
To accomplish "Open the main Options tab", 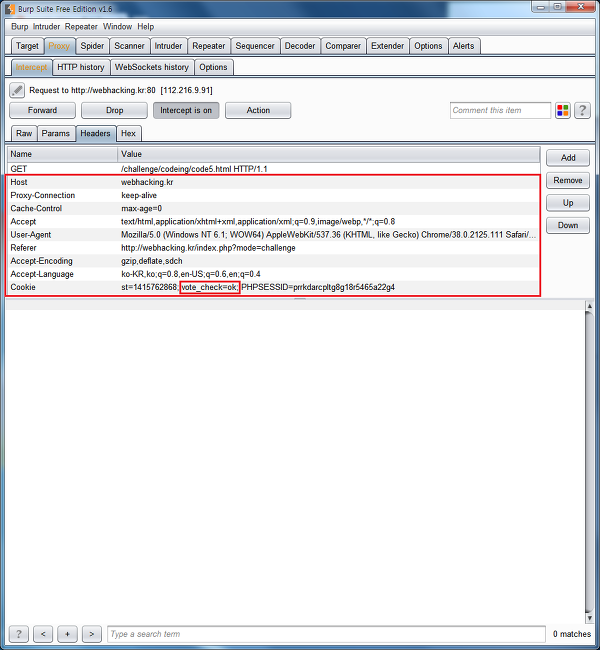I will coord(428,46).
